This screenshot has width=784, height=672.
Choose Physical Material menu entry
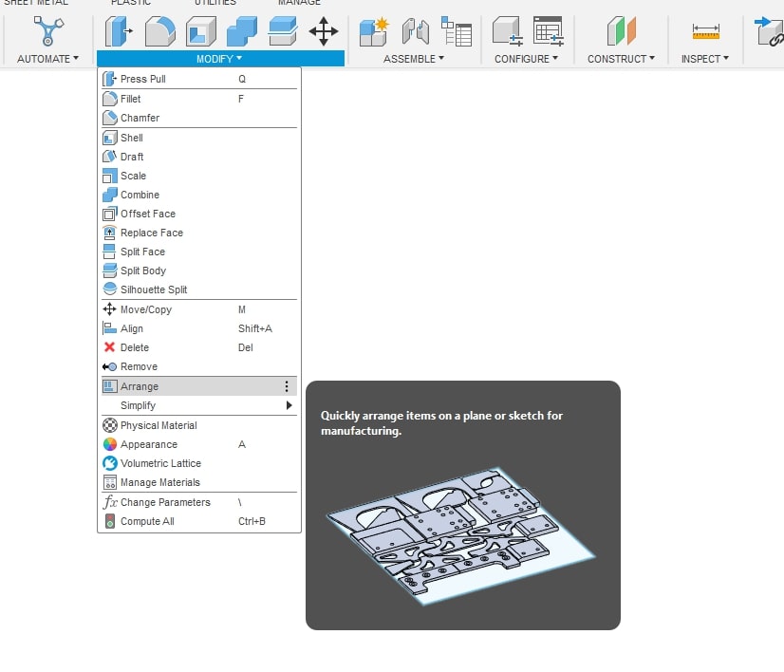point(199,425)
